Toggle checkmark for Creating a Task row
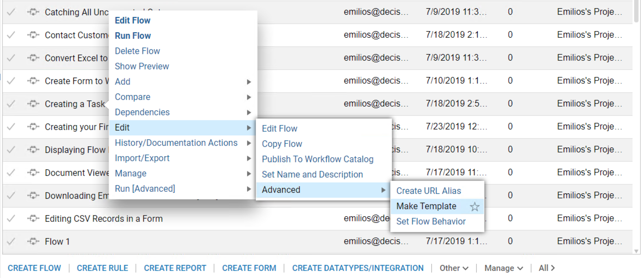Screen dimensions: 644x278 [x=11, y=104]
